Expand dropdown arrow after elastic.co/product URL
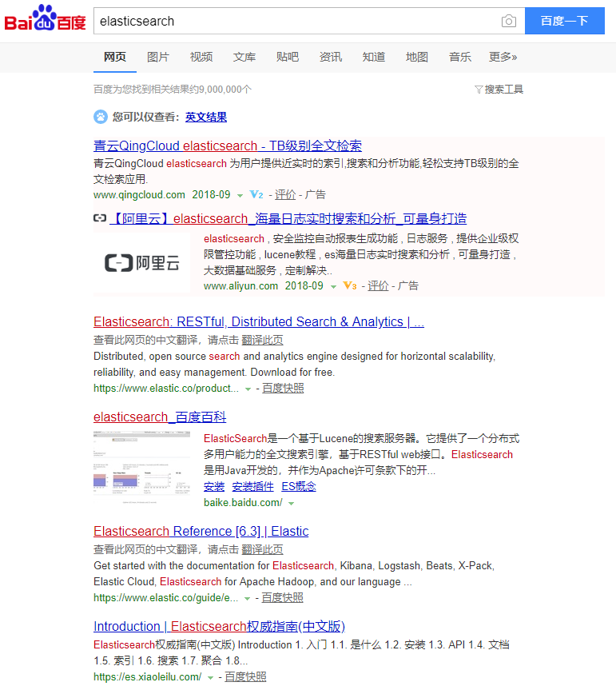 (248, 389)
